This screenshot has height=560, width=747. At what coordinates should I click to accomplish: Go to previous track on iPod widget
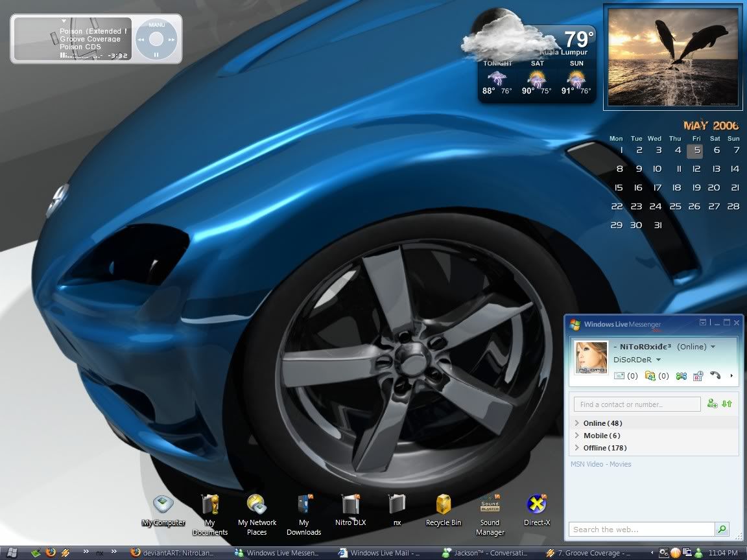pos(141,40)
